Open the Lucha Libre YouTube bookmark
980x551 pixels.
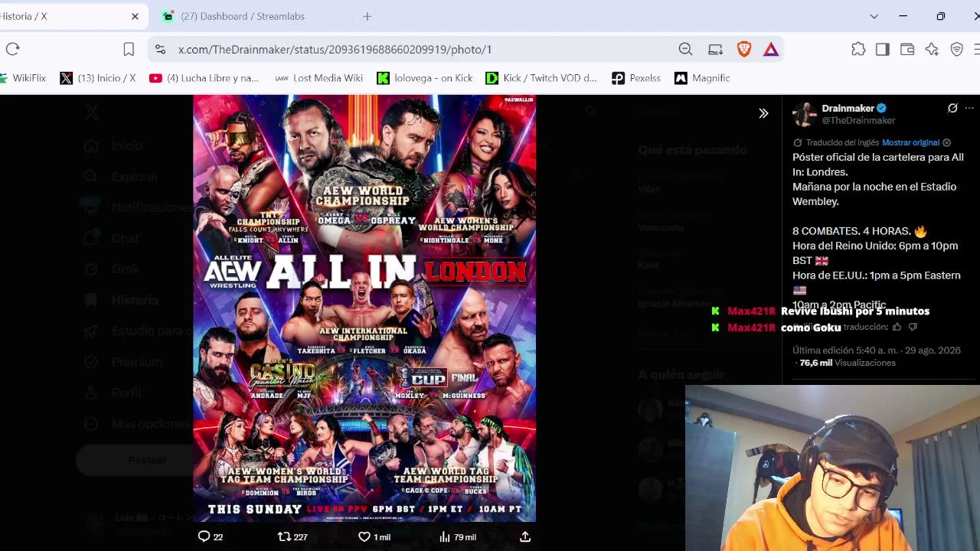pyautogui.click(x=204, y=78)
